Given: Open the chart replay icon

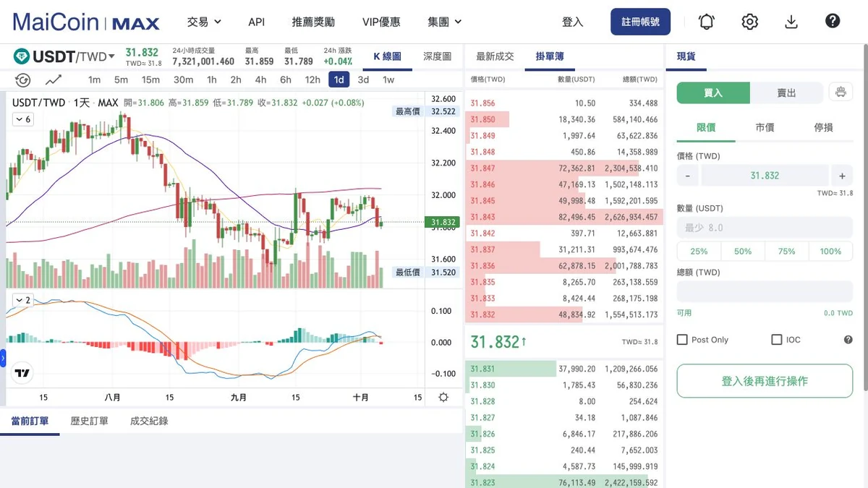Looking at the screenshot, I should pyautogui.click(x=22, y=80).
